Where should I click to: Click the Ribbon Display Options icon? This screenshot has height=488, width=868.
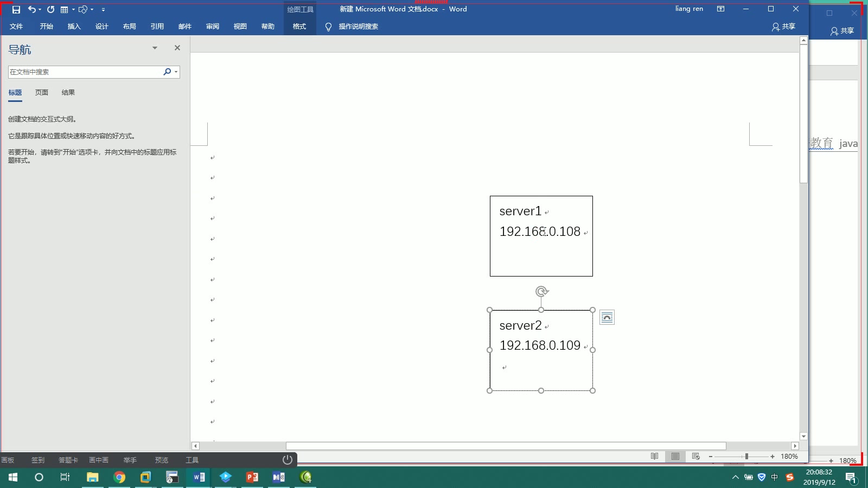(720, 9)
